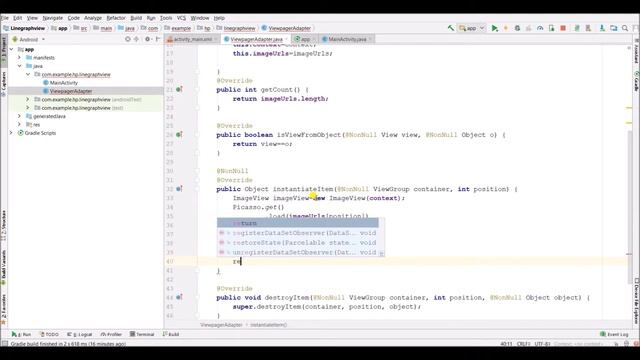Screen dimensions: 640x360
Task: Attach debugger to Android process icon
Action: [551, 28]
